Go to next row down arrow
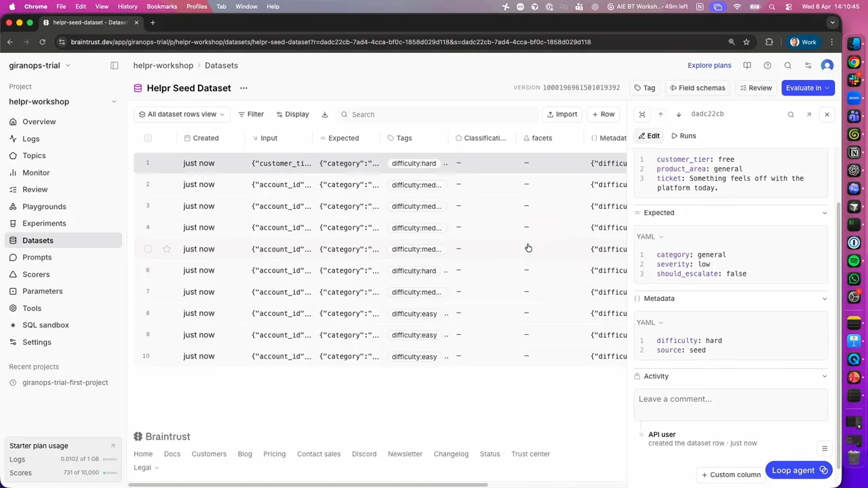 [x=679, y=115]
